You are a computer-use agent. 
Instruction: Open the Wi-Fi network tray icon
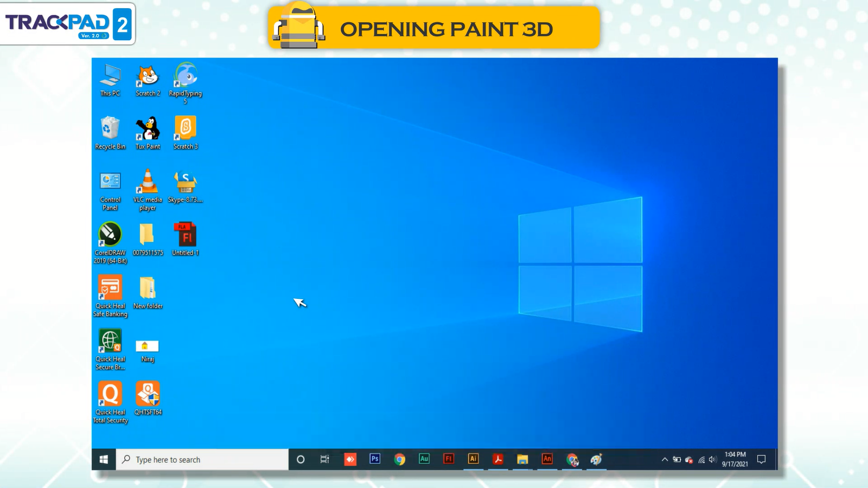(x=701, y=460)
